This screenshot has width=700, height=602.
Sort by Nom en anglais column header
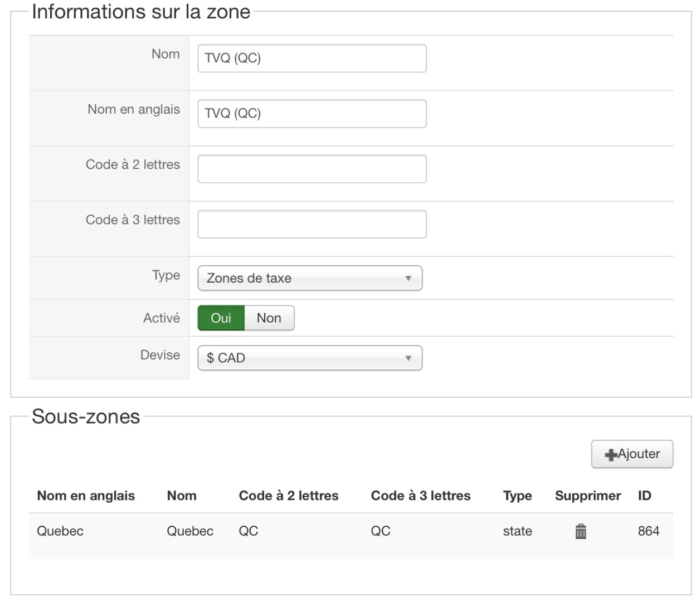click(86, 496)
